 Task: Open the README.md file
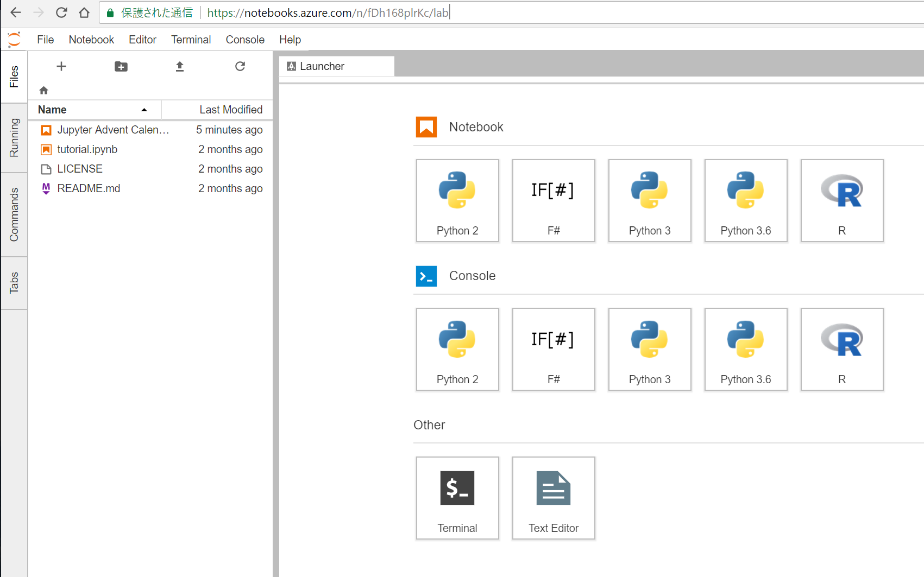89,188
